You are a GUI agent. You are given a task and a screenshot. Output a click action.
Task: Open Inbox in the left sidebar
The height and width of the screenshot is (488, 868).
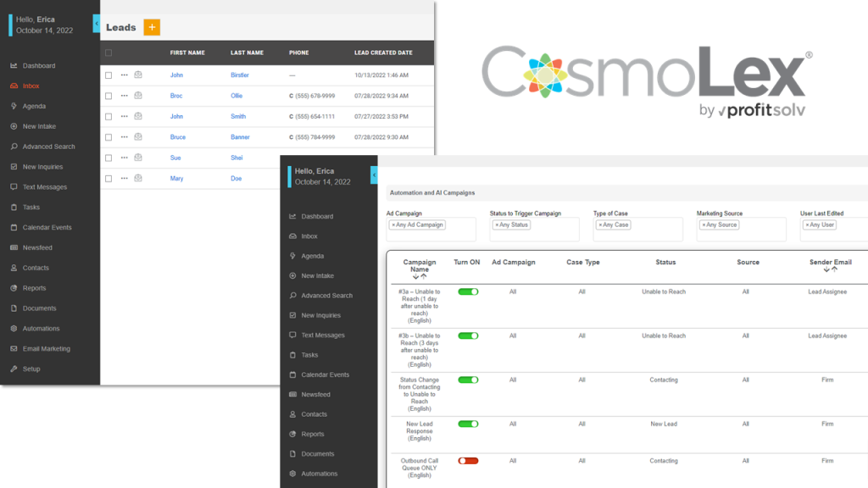[31, 86]
